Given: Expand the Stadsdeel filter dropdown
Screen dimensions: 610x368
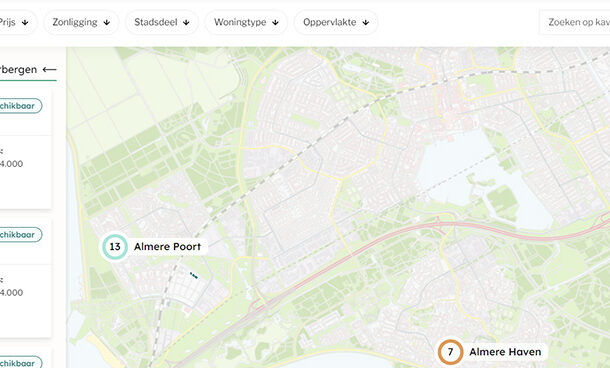Looking at the screenshot, I should click(x=162, y=22).
